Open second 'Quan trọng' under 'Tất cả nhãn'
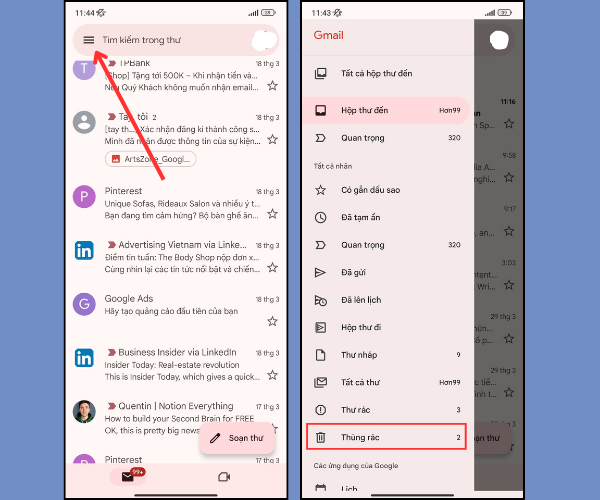 [x=387, y=245]
